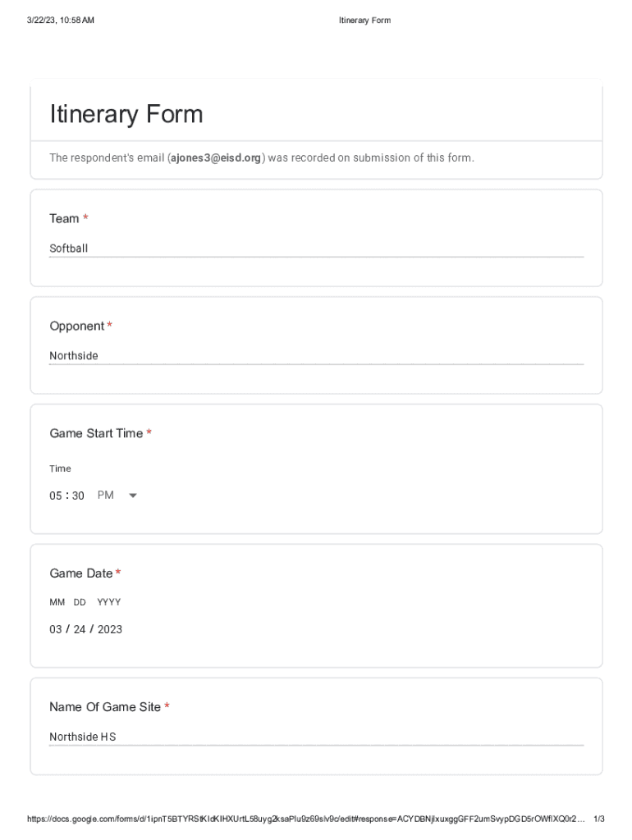Select the day value 24
This screenshot has height=840, width=632.
click(80, 630)
